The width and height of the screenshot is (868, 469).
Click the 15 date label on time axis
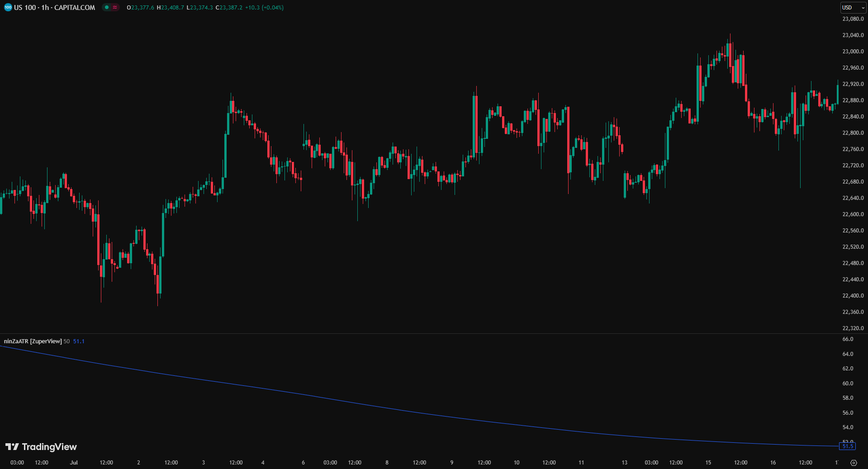click(708, 463)
